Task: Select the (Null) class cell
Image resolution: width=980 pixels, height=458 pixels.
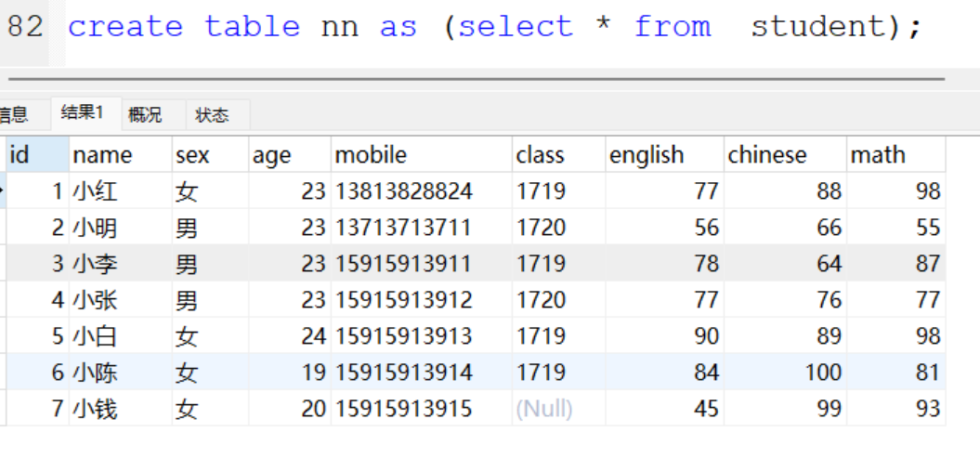Action: [x=544, y=409]
